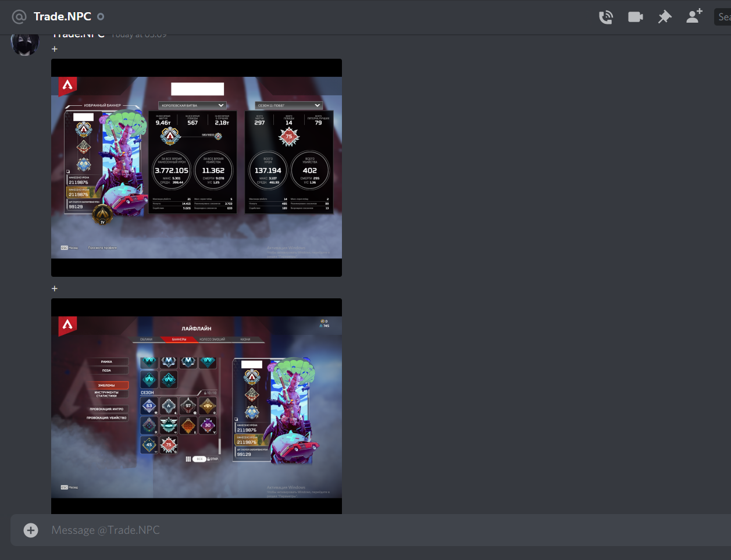Open the Apex stats screenshot with 3.772.105 damage

pyautogui.click(x=197, y=167)
